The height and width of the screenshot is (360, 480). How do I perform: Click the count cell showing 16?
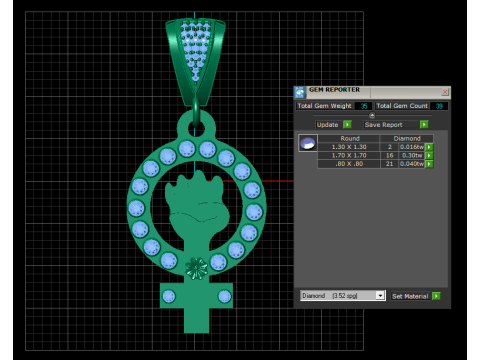coord(389,156)
